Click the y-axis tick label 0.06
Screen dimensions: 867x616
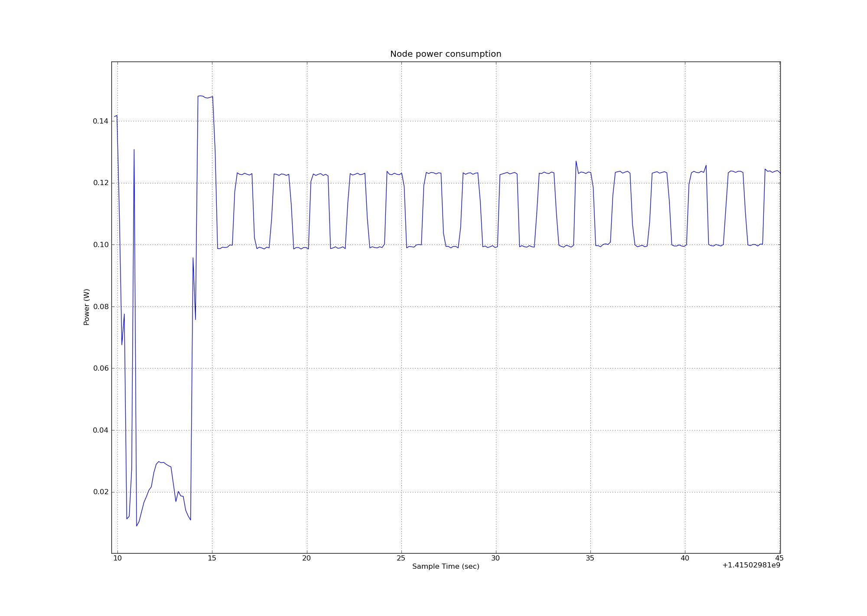[x=101, y=368]
